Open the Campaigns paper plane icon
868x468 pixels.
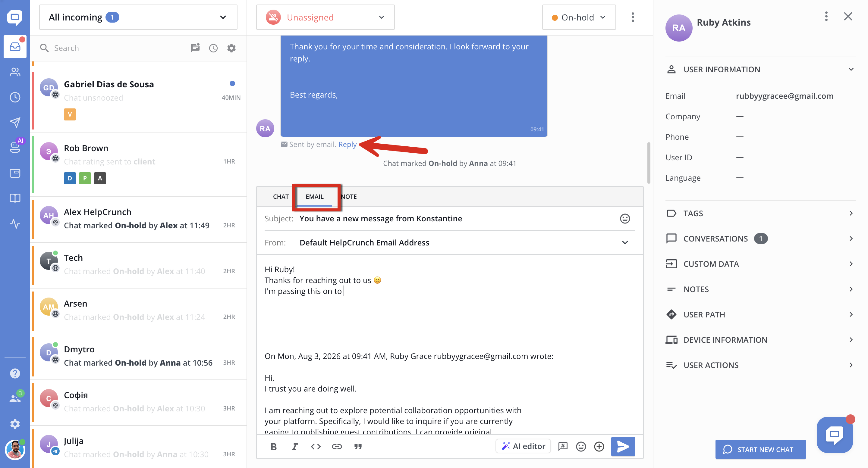pyautogui.click(x=15, y=122)
